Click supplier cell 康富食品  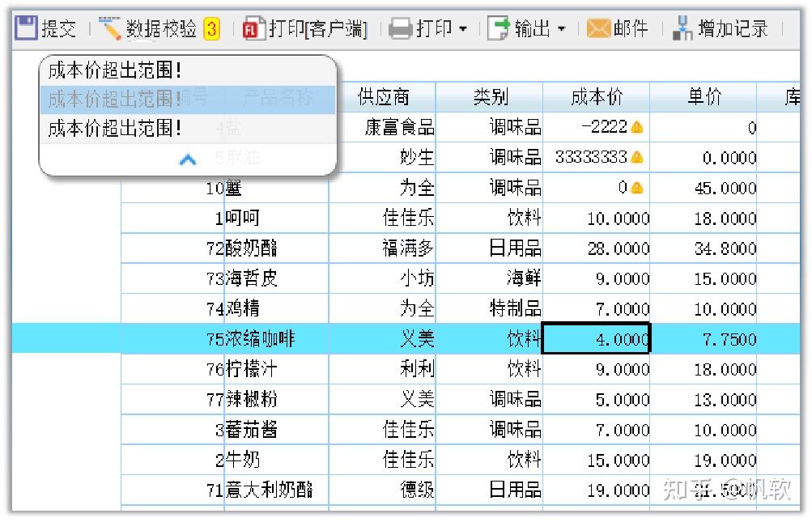pos(383,127)
